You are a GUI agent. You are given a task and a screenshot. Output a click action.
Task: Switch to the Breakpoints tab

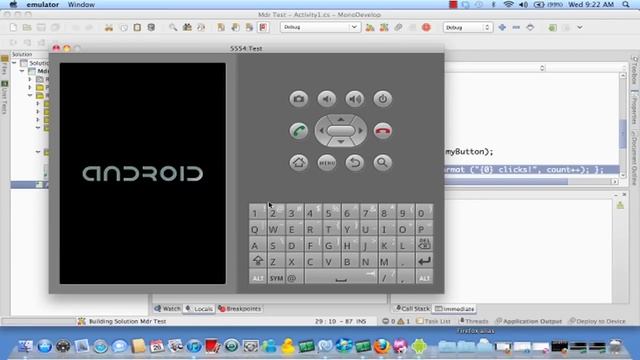240,309
